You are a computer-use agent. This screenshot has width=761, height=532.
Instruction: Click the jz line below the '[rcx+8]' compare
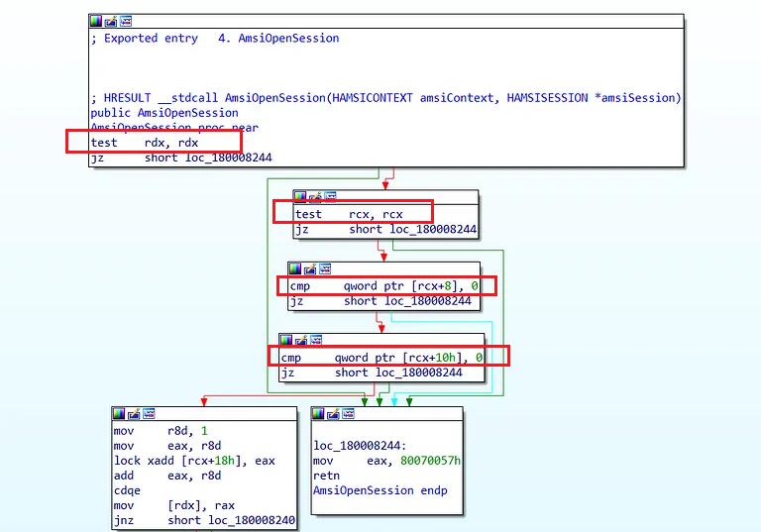click(380, 301)
